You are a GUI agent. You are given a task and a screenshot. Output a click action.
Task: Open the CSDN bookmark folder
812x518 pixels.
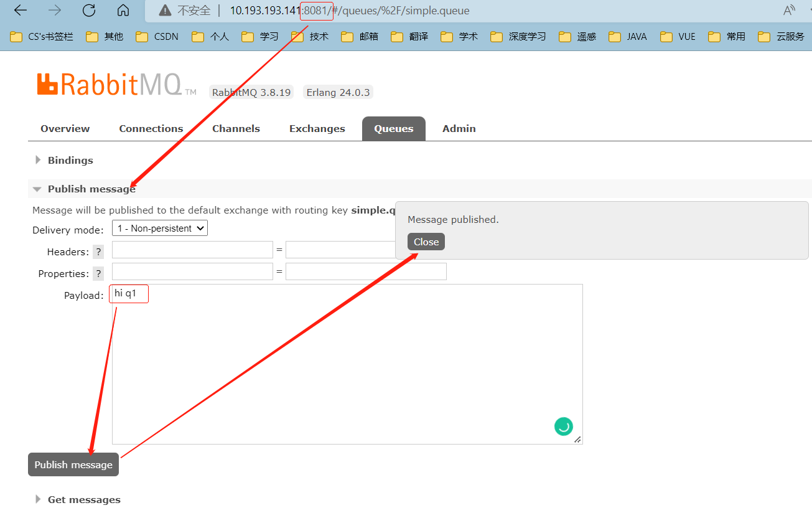[x=157, y=37]
